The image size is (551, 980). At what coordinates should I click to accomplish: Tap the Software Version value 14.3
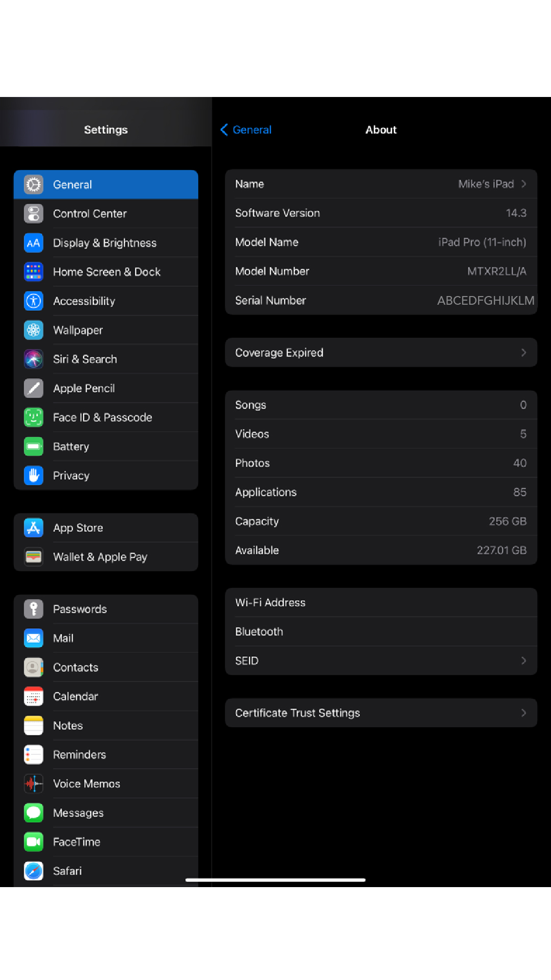[516, 213]
